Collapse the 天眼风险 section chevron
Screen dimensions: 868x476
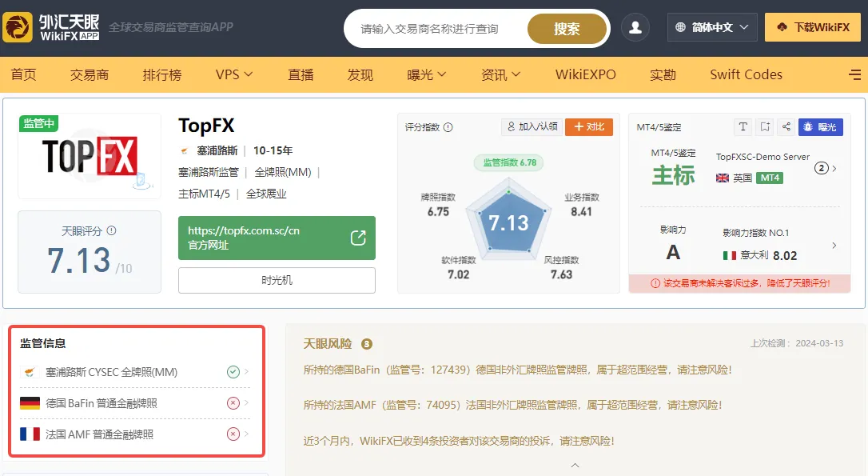[575, 465]
